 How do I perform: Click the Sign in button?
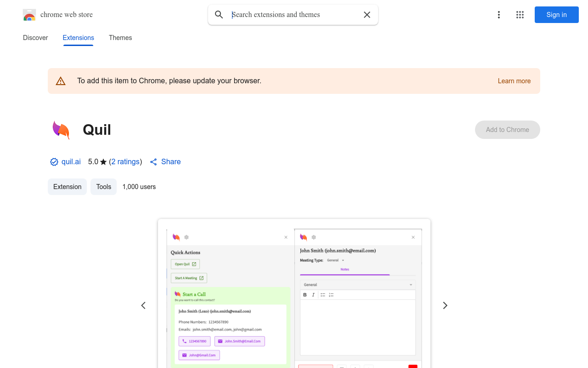(557, 15)
